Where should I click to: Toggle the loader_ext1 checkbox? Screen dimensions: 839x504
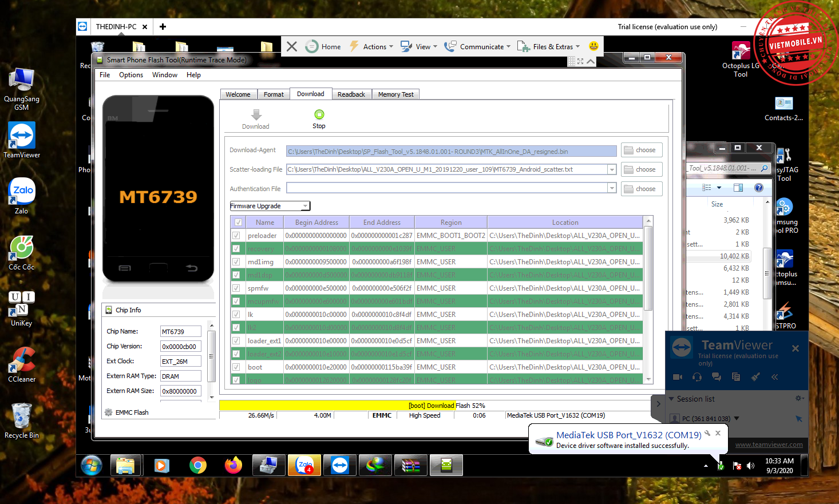pyautogui.click(x=236, y=340)
